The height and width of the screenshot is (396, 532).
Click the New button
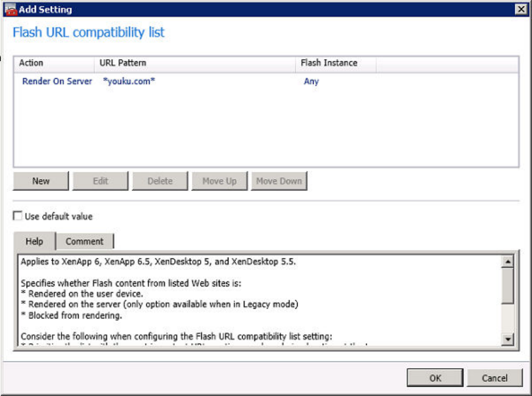41,181
